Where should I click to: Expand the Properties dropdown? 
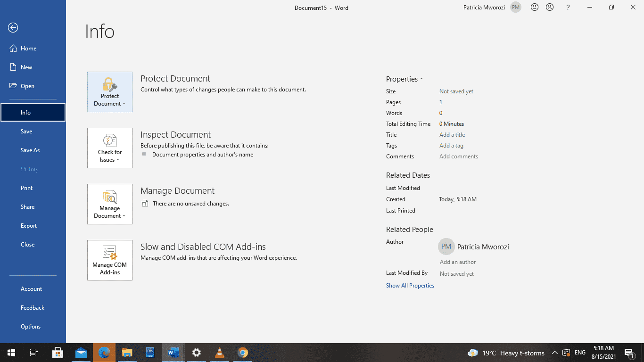click(x=405, y=79)
